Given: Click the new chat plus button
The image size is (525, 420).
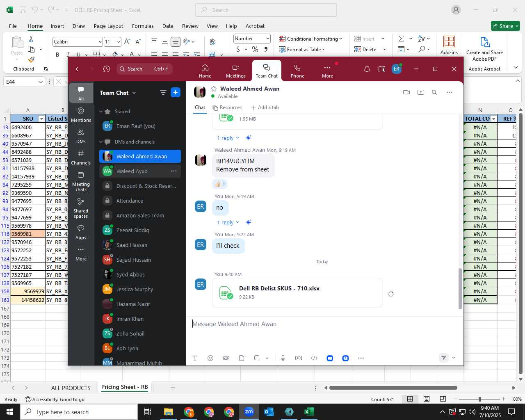Looking at the screenshot, I should [176, 93].
